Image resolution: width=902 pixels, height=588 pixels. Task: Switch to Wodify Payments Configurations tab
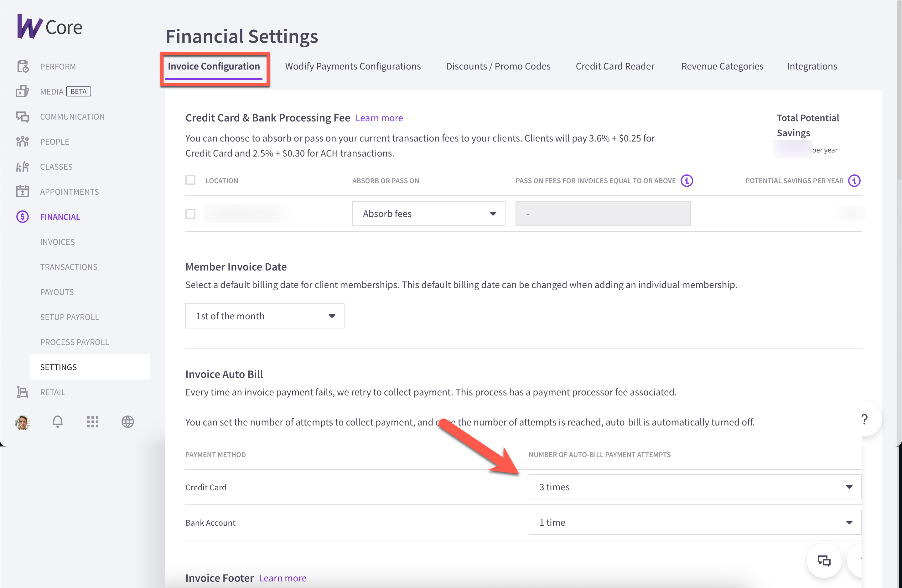(353, 66)
